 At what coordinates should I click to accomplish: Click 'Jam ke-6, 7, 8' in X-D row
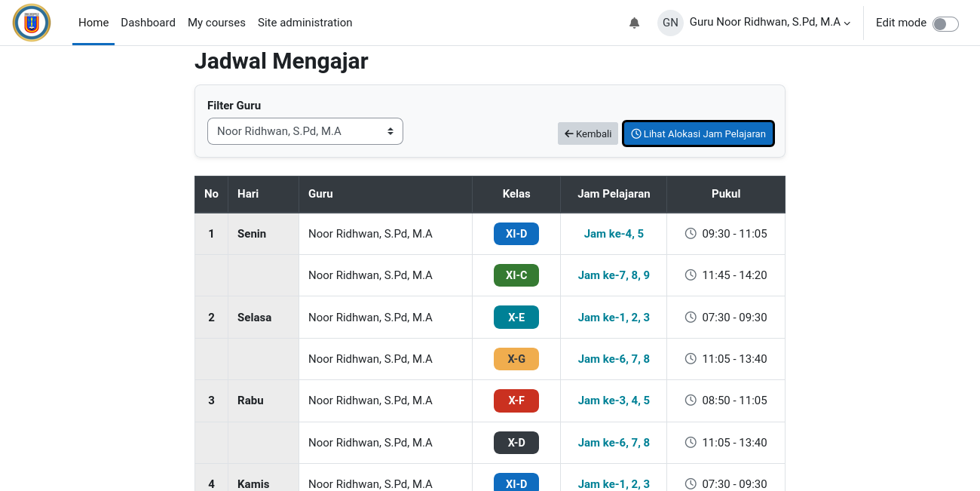(614, 443)
